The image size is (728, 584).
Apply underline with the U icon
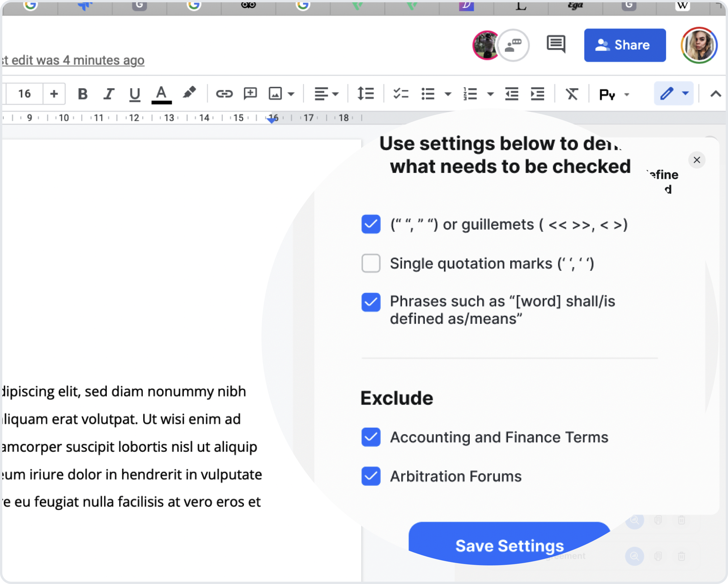135,94
